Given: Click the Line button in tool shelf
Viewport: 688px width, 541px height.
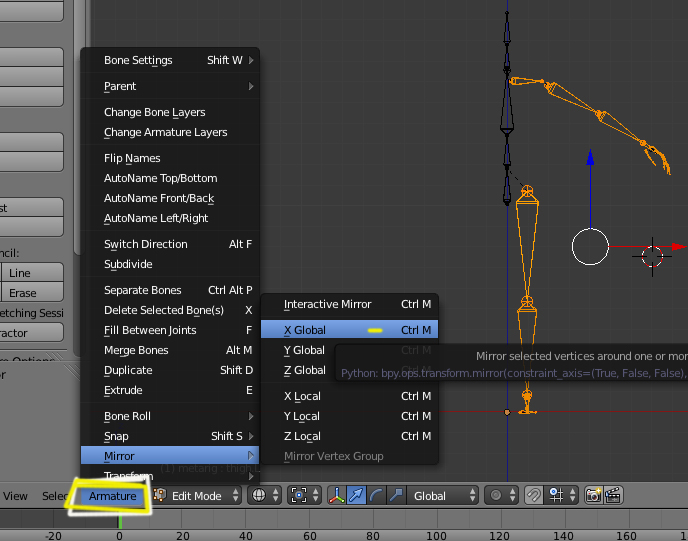Looking at the screenshot, I should click(x=32, y=273).
